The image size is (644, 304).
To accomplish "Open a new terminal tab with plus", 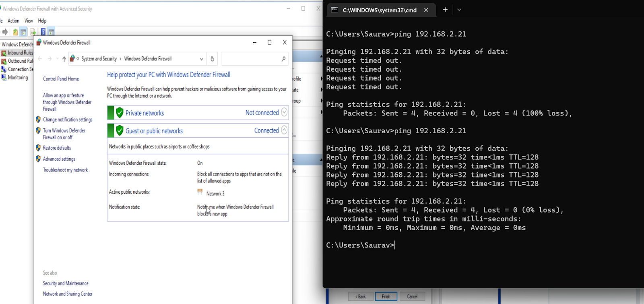I will 445,10.
